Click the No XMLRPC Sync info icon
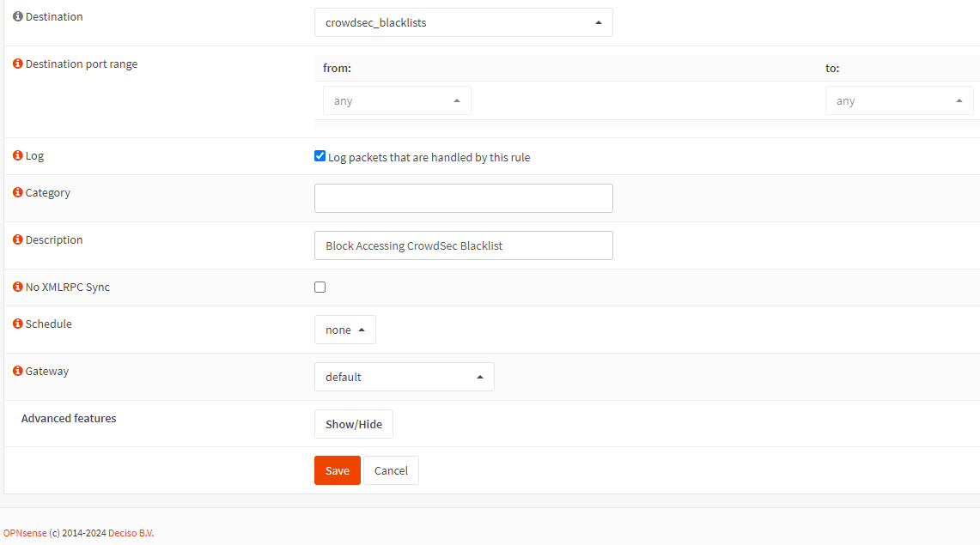The width and height of the screenshot is (980, 545). pos(15,287)
